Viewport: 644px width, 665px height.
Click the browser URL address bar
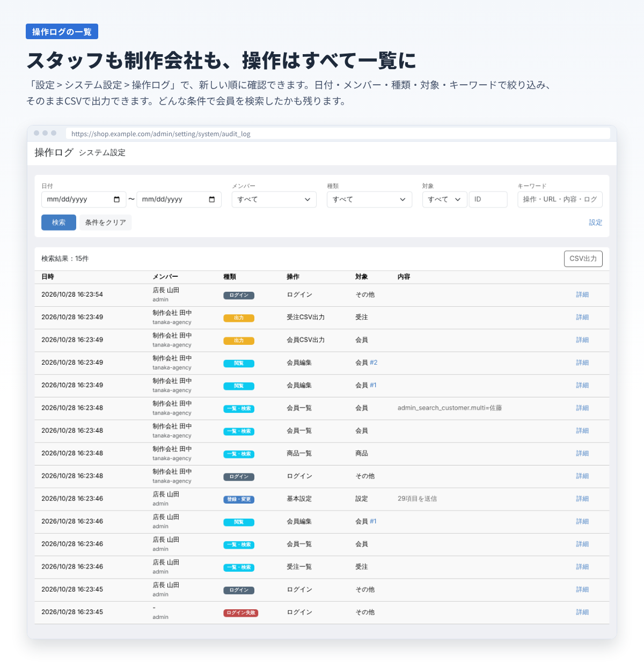click(x=338, y=134)
